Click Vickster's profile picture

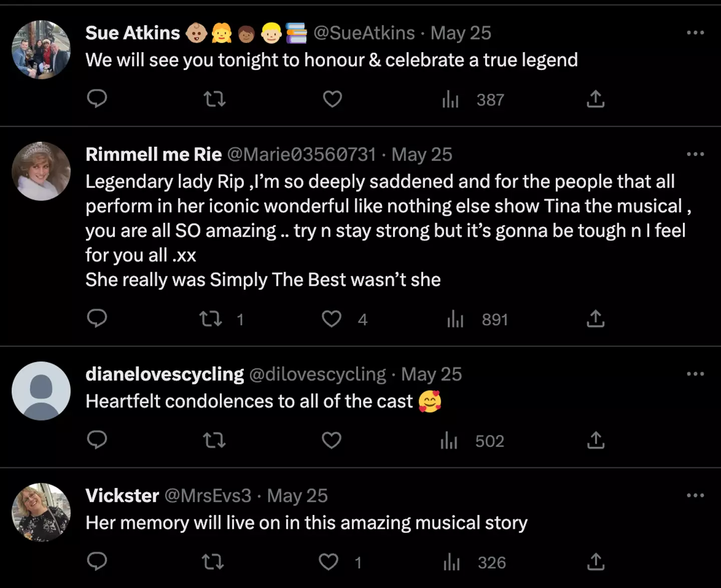click(41, 512)
